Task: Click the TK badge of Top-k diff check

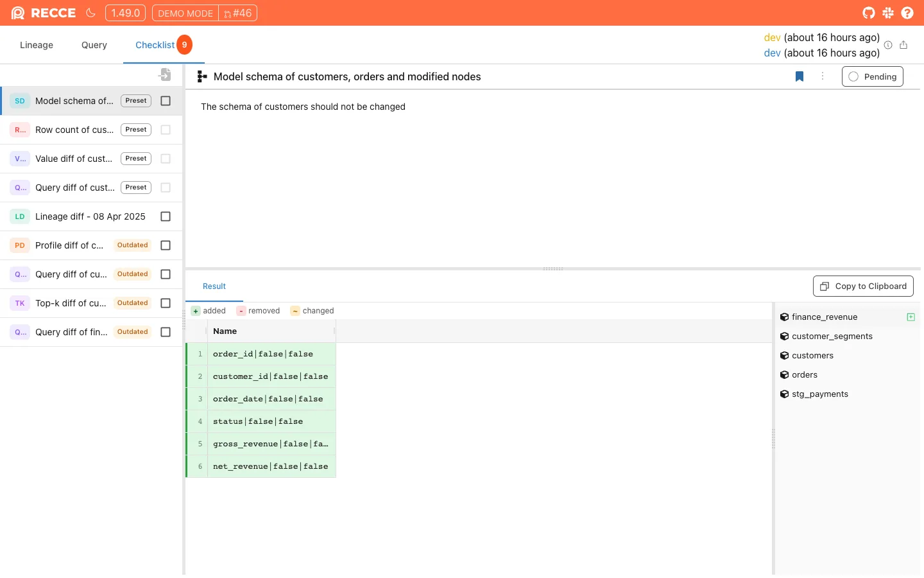Action: (20, 303)
